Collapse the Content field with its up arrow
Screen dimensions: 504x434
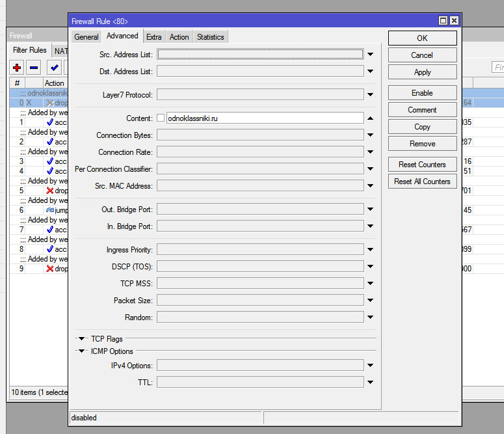(x=370, y=118)
